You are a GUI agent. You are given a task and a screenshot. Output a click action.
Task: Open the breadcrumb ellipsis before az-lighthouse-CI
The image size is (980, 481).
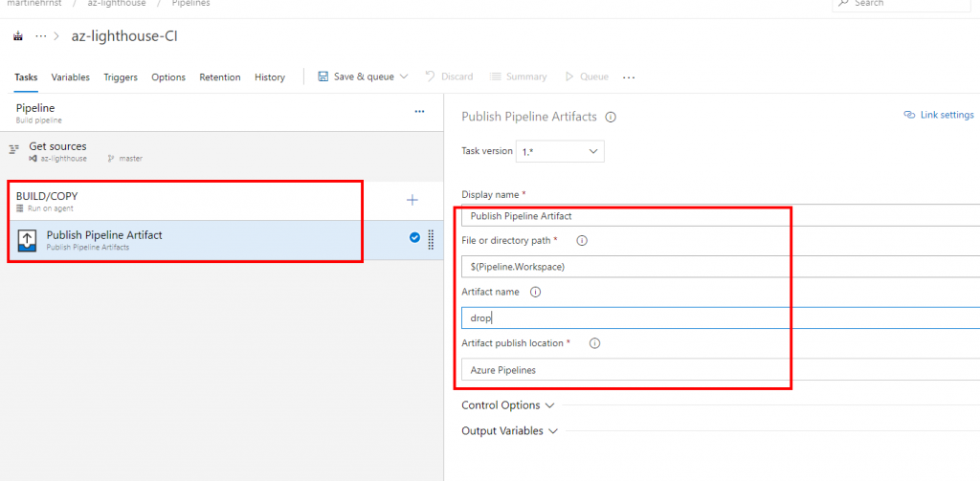[x=40, y=36]
